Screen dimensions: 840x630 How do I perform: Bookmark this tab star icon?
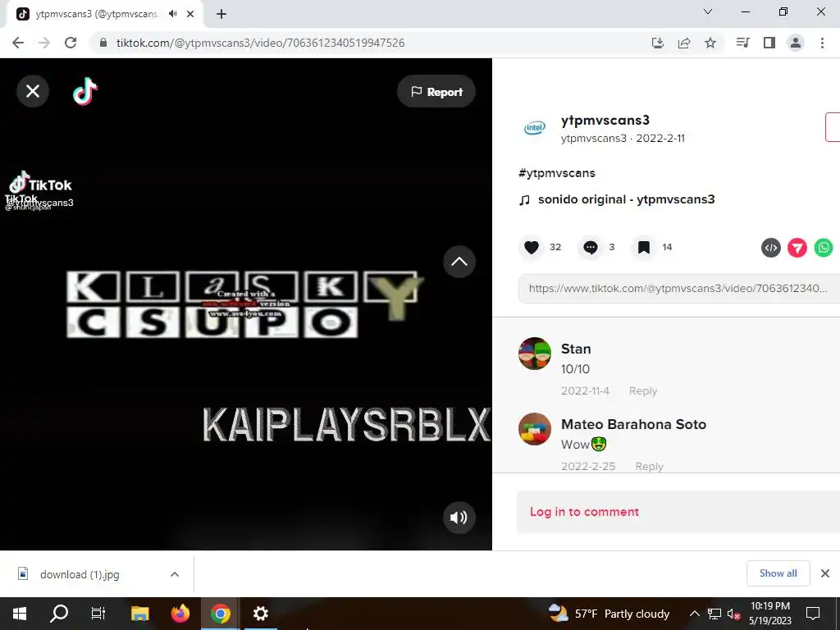710,43
